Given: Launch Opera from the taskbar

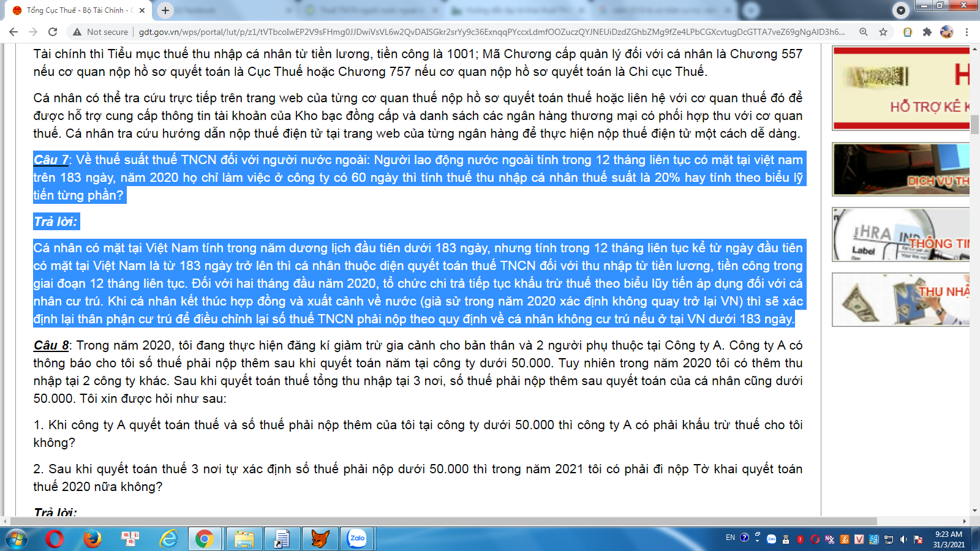Looking at the screenshot, I should (x=55, y=539).
